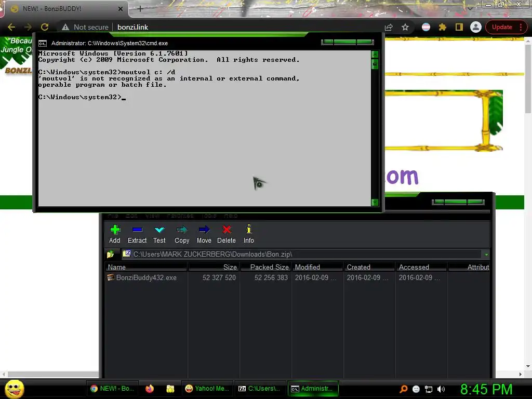Open the volume speaker tray icon
The height and width of the screenshot is (399, 532).
(x=441, y=389)
